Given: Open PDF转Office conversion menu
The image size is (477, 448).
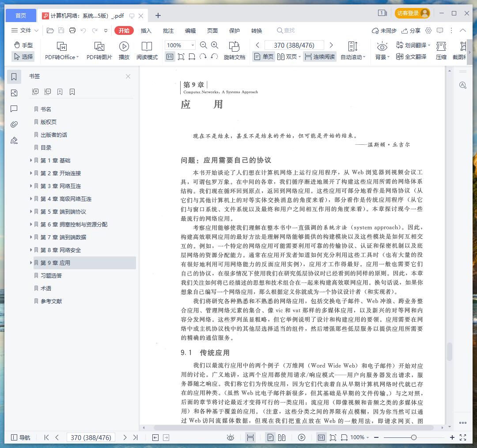Looking at the screenshot, I should (x=62, y=50).
